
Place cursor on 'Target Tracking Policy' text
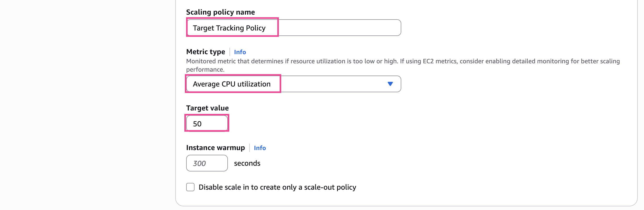pyautogui.click(x=229, y=28)
